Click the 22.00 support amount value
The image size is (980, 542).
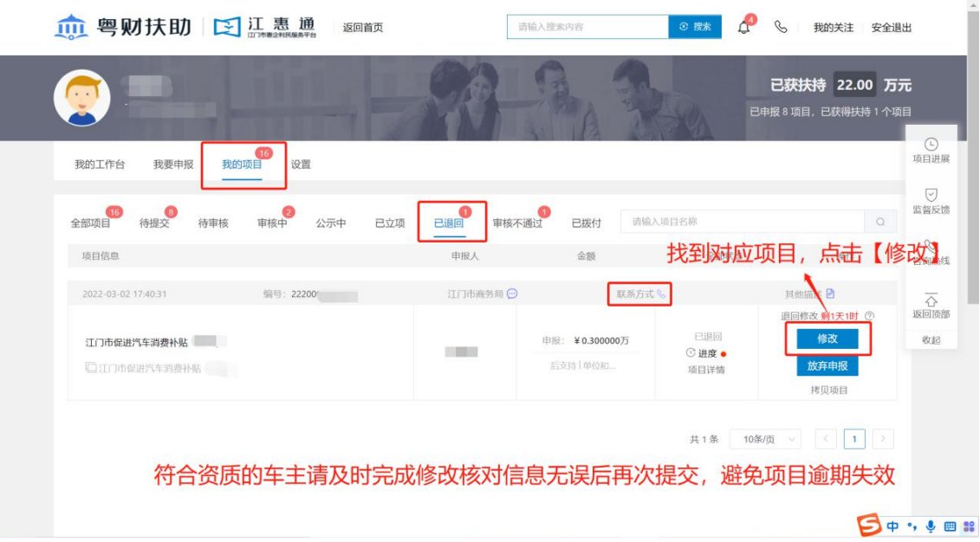pyautogui.click(x=854, y=85)
